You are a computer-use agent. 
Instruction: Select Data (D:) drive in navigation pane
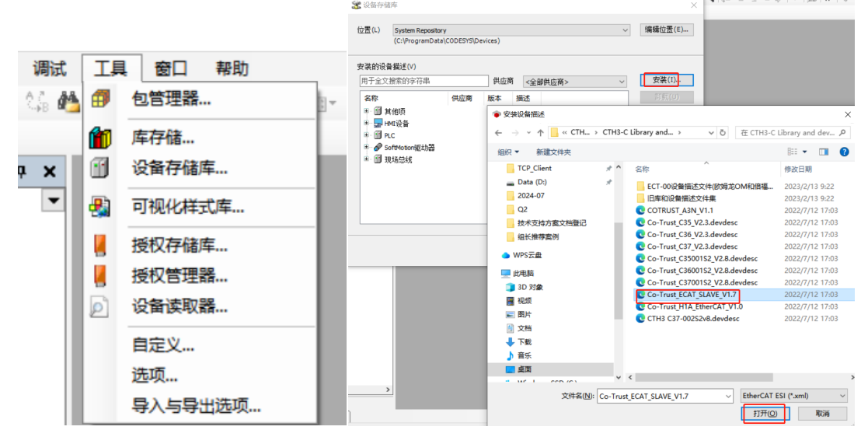pyautogui.click(x=532, y=182)
